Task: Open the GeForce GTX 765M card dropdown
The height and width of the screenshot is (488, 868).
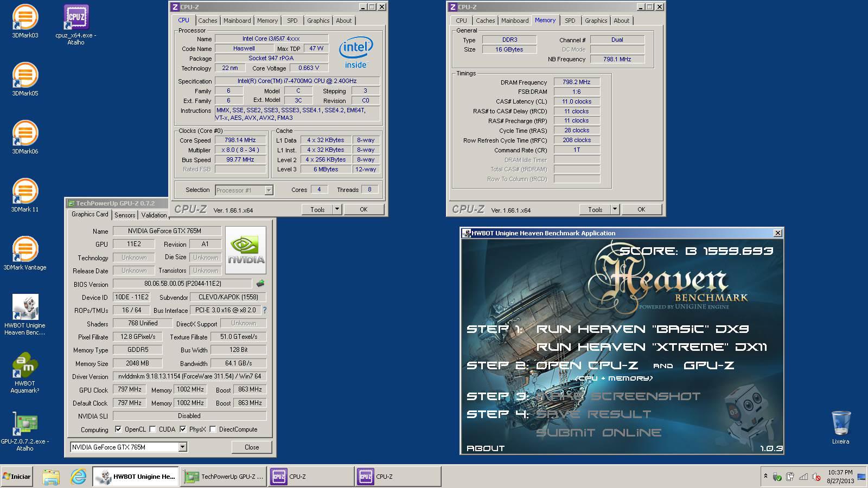Action: point(182,447)
